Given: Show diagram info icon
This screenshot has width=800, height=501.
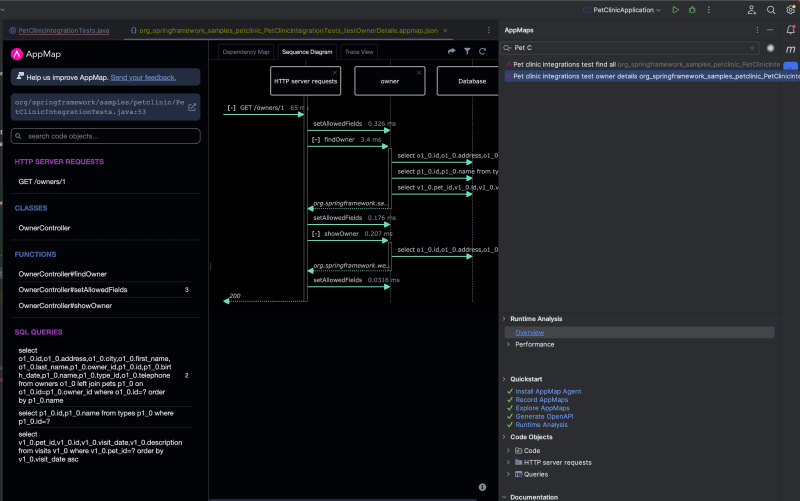Looking at the screenshot, I should tap(482, 487).
